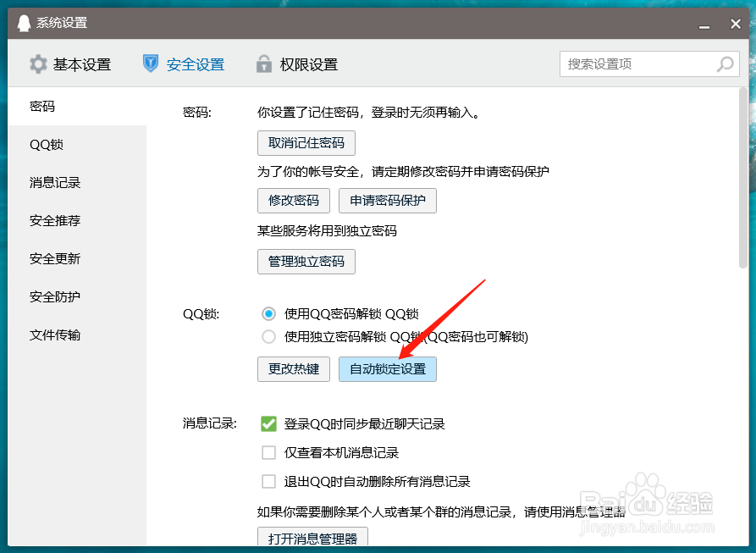Select 密码 in the left sidebar
This screenshot has width=756, height=553.
(x=77, y=106)
